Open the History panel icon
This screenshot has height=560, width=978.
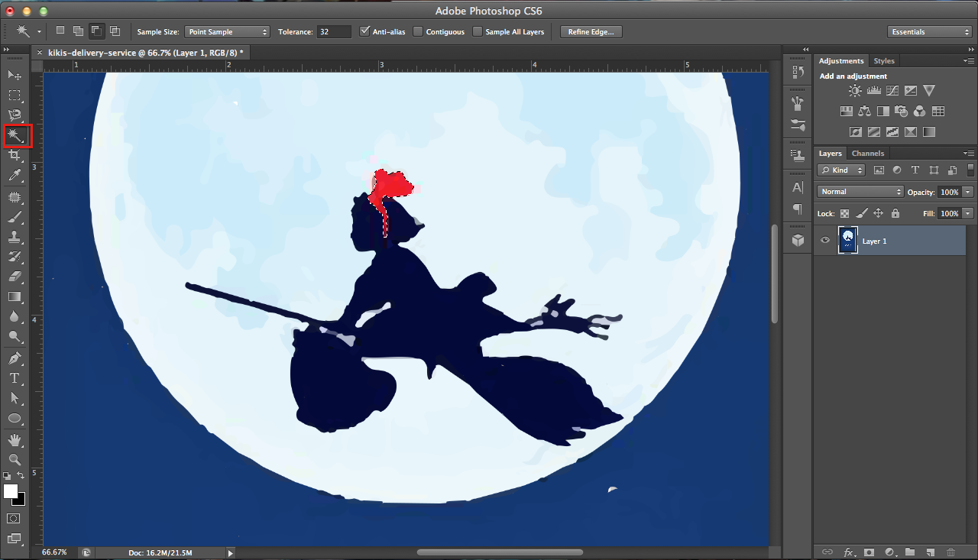tap(798, 72)
